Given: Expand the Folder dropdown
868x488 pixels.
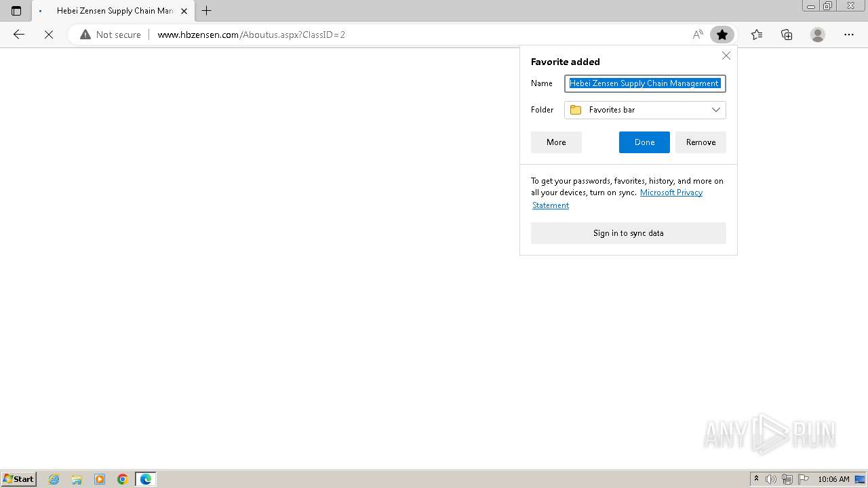Looking at the screenshot, I should [645, 110].
